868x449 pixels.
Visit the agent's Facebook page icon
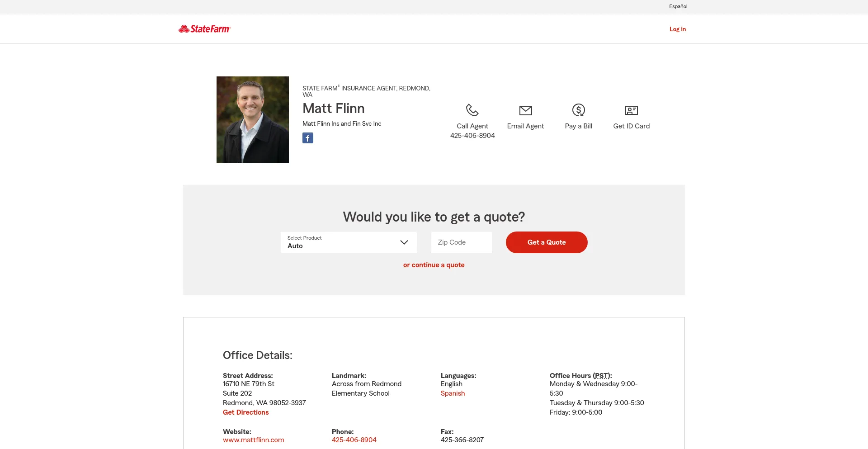pyautogui.click(x=308, y=138)
